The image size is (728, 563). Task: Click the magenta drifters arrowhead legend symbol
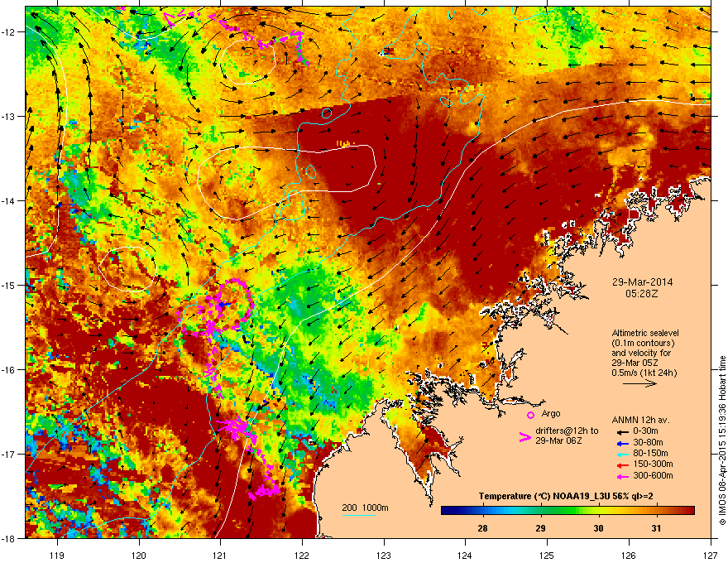(524, 437)
